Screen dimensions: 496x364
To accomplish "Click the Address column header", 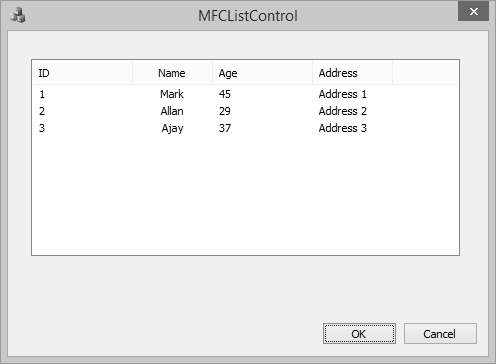I will (x=352, y=73).
